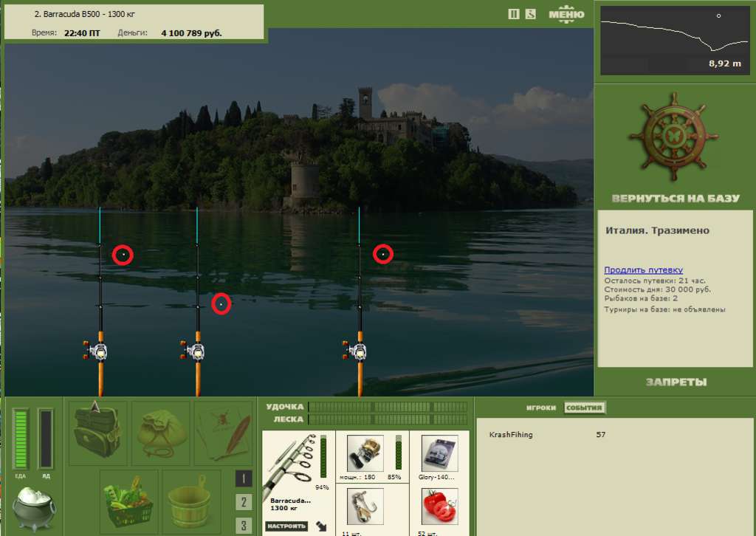Image resolution: width=756 pixels, height=536 pixels.
Task: Click the УДОЧКА tension bar
Action: 388,407
